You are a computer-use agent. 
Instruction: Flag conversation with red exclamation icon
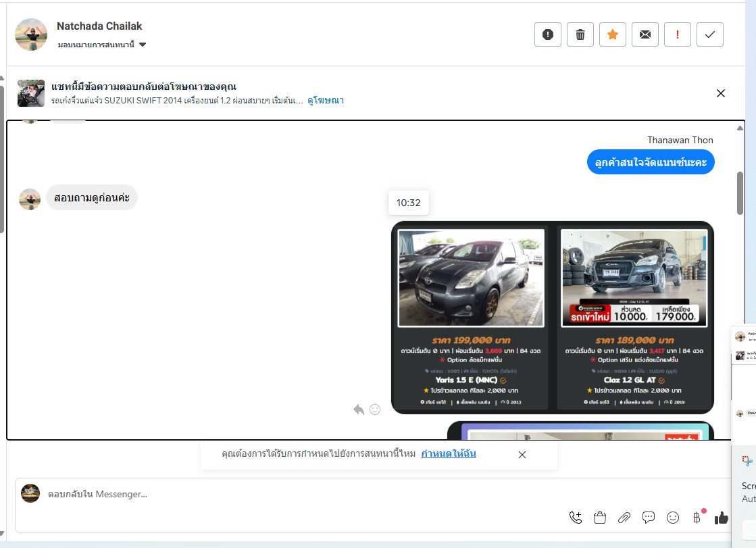(x=678, y=34)
